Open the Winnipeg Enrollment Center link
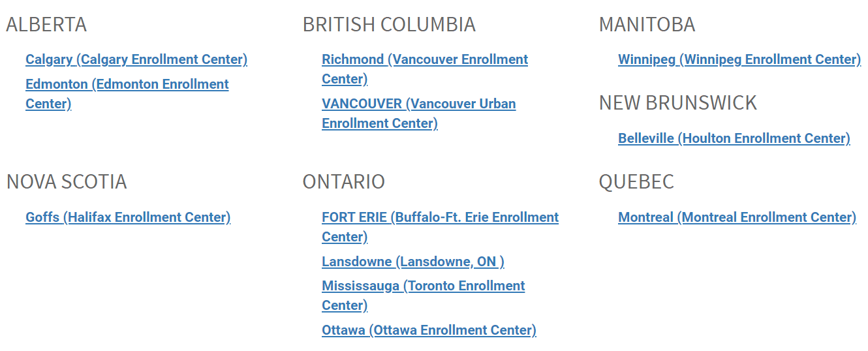 point(739,59)
